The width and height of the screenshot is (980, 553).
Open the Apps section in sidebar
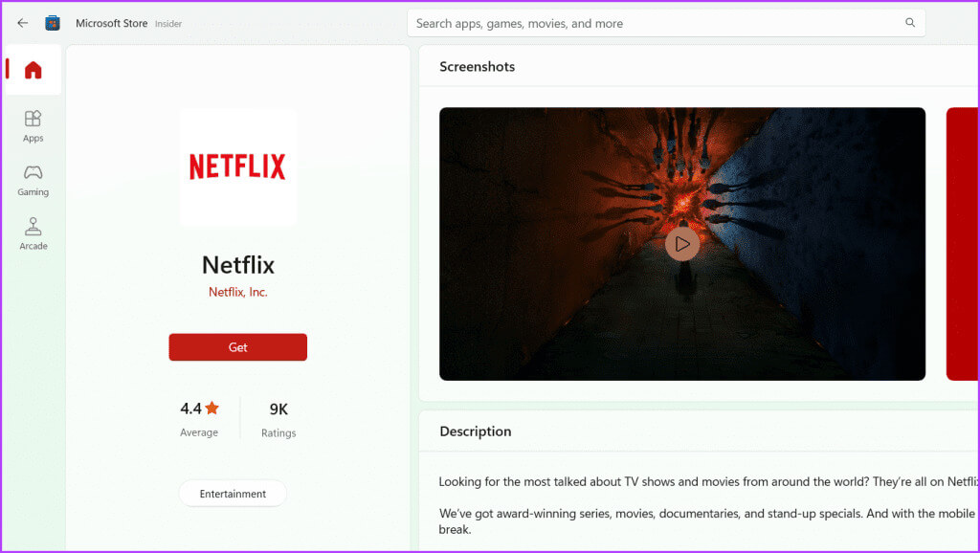point(33,126)
